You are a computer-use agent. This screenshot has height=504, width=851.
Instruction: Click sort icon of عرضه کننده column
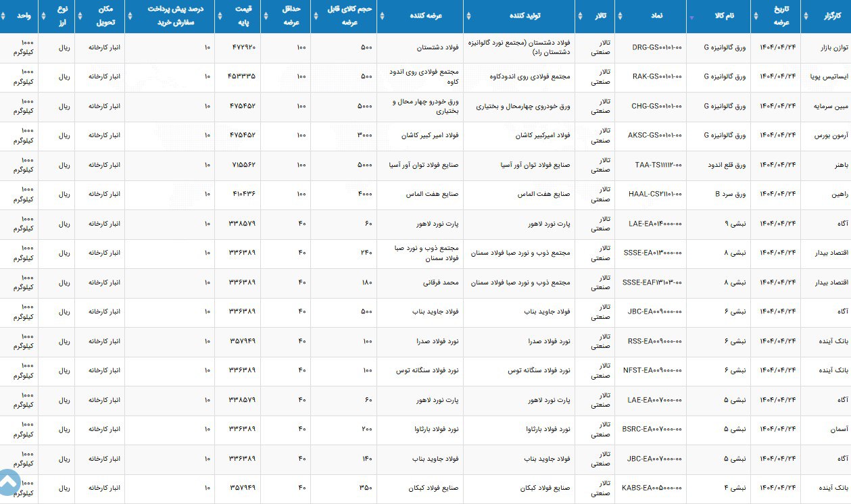(x=382, y=17)
